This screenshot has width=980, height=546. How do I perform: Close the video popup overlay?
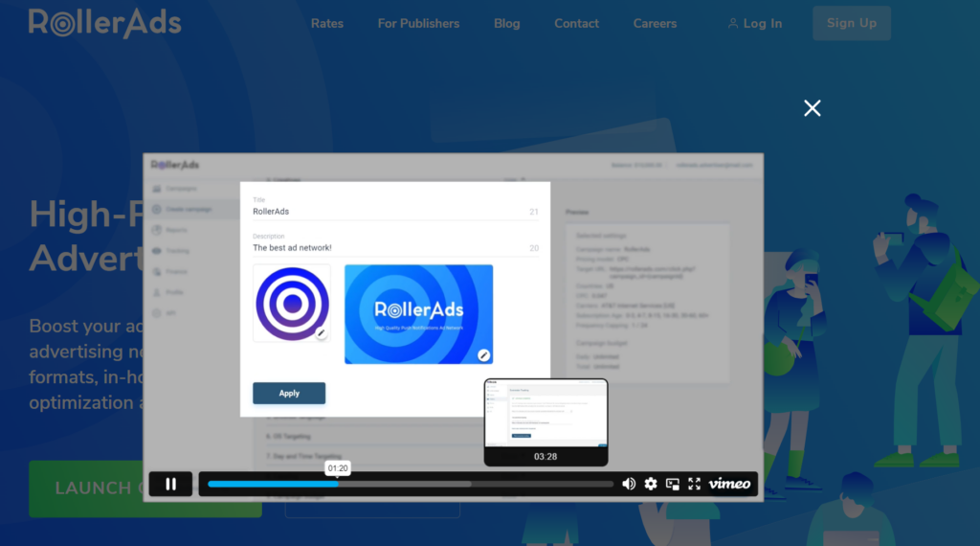[x=812, y=108]
